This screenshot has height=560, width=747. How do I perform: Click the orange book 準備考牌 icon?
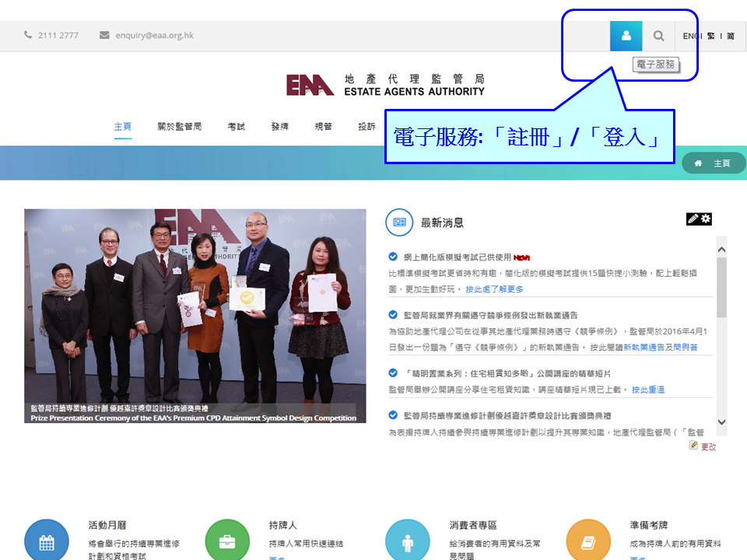588,541
